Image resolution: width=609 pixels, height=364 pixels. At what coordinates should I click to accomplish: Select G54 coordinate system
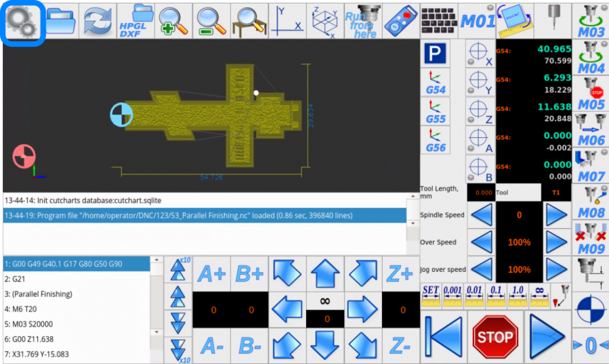(435, 82)
